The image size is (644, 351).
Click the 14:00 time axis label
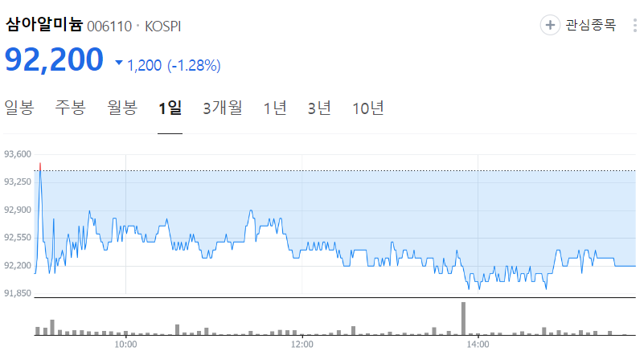point(478,345)
